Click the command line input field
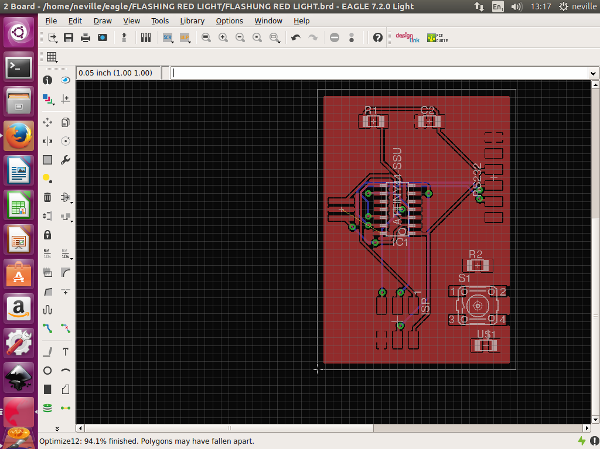The height and width of the screenshot is (449, 600). point(380,73)
